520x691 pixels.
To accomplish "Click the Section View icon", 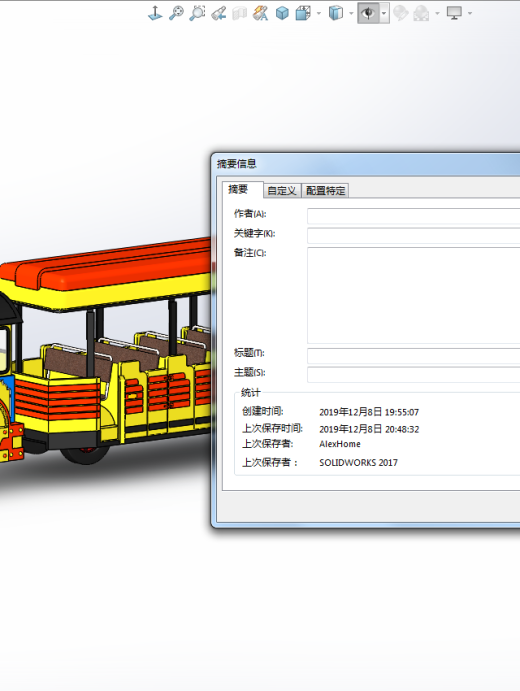I will (240, 13).
